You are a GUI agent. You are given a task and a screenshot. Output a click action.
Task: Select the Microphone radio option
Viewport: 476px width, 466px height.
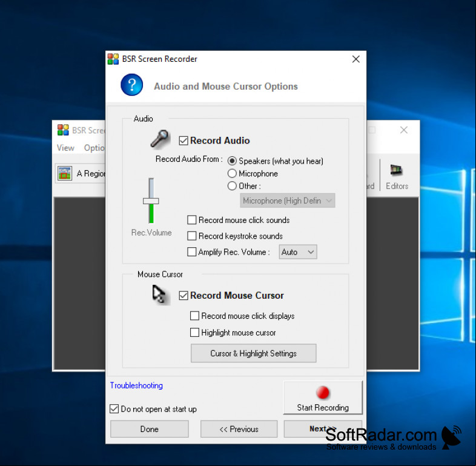tap(232, 173)
